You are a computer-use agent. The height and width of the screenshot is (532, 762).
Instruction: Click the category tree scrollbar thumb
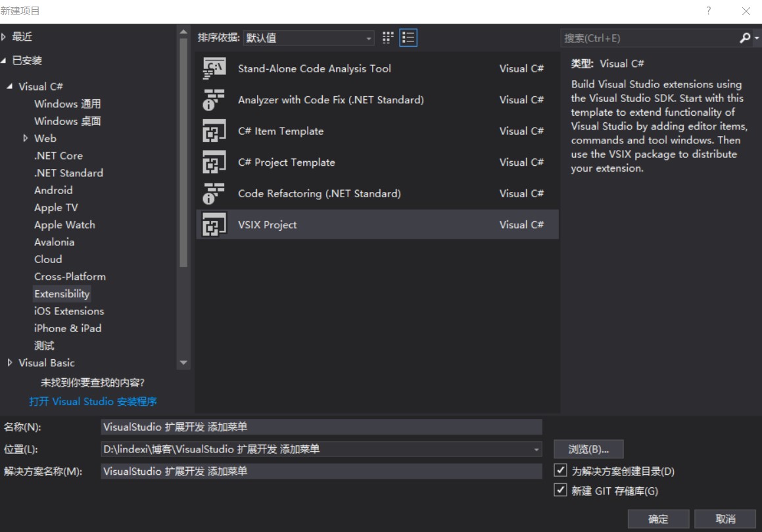point(183,153)
